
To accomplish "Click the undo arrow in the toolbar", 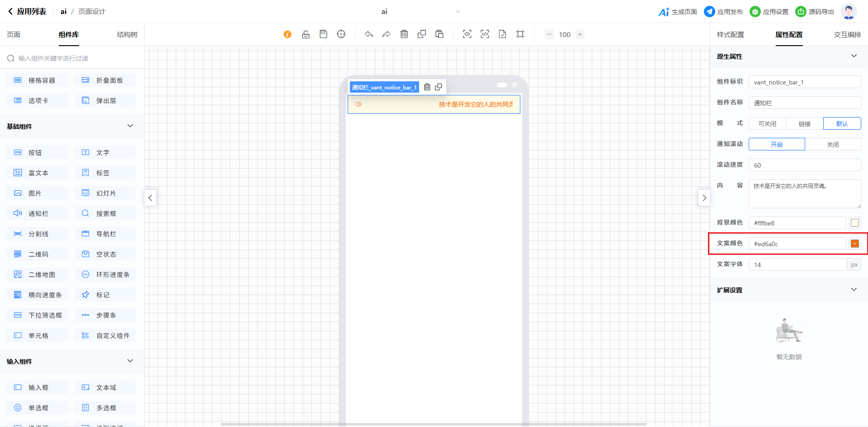I will [x=369, y=34].
